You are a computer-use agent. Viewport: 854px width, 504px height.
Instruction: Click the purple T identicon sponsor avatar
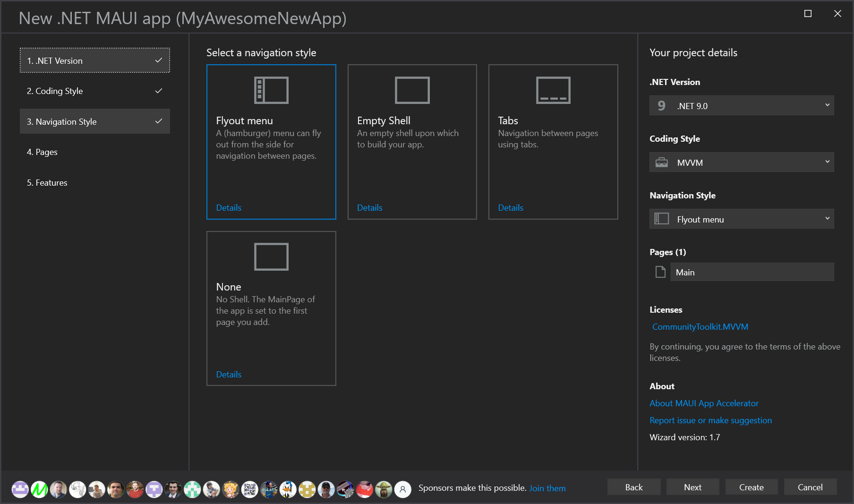click(154, 489)
